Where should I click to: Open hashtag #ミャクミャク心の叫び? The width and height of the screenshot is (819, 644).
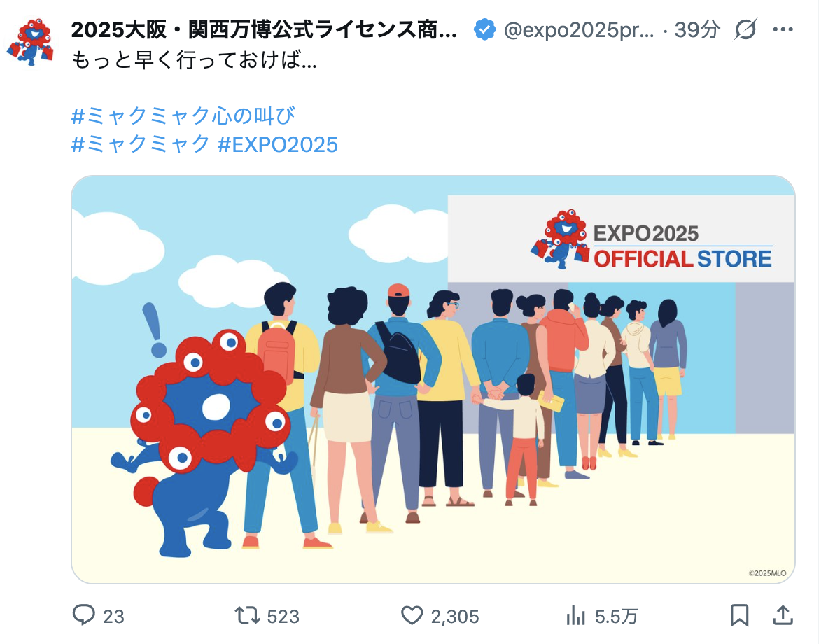tap(183, 115)
